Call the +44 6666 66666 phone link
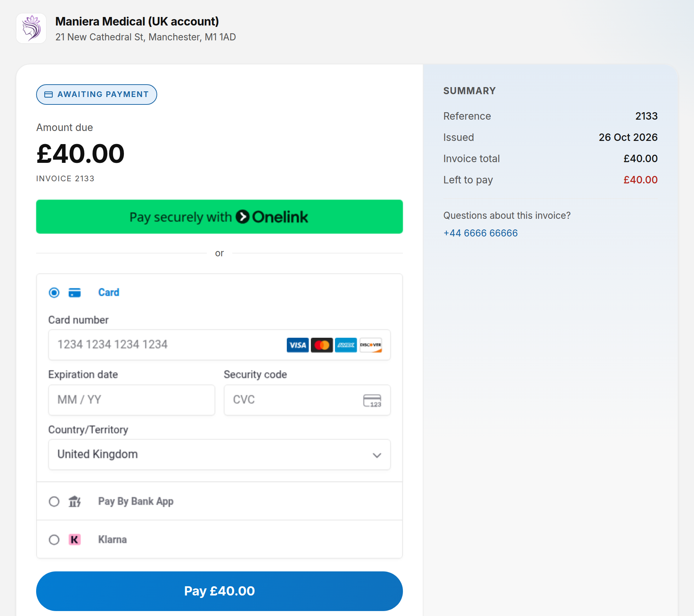The image size is (694, 616). click(x=480, y=233)
